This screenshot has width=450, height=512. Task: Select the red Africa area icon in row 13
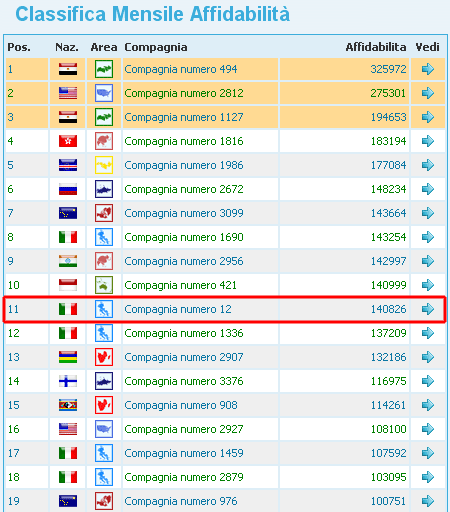104,357
